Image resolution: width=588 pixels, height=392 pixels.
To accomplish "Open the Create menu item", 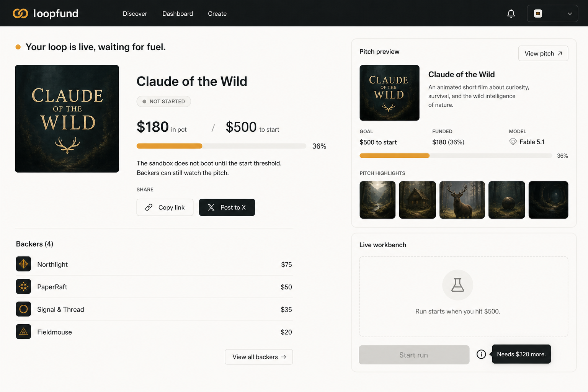I will [217, 14].
